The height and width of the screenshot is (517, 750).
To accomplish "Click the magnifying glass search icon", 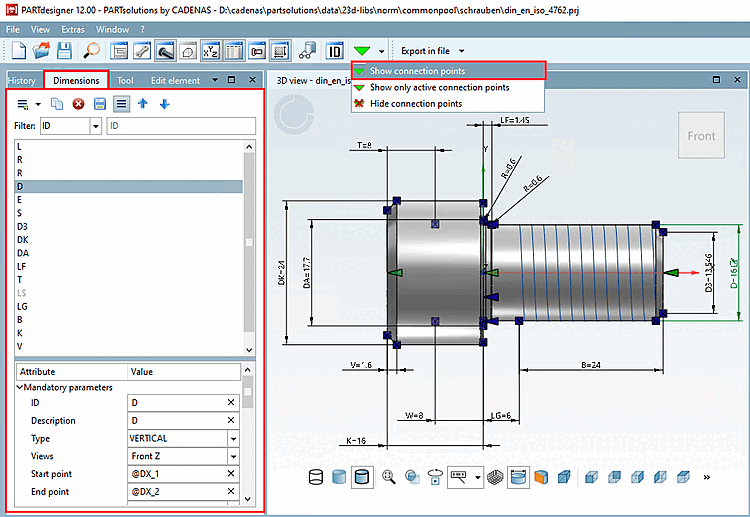I will (x=91, y=50).
